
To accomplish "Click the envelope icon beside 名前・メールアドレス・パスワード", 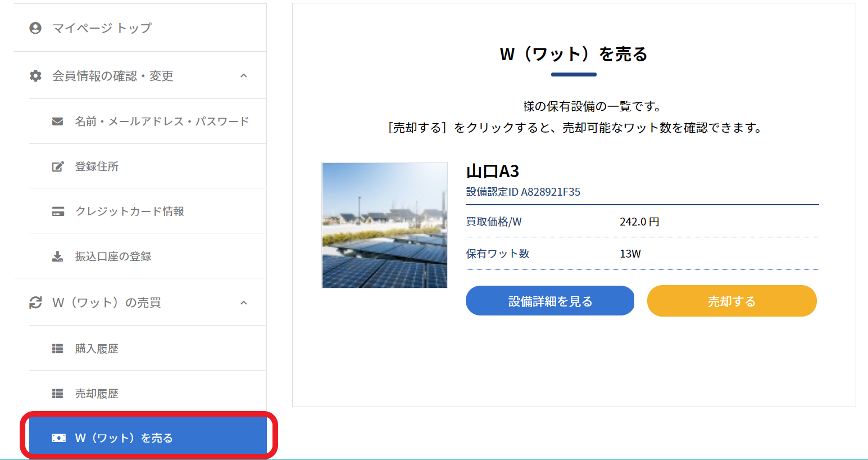I will point(57,121).
